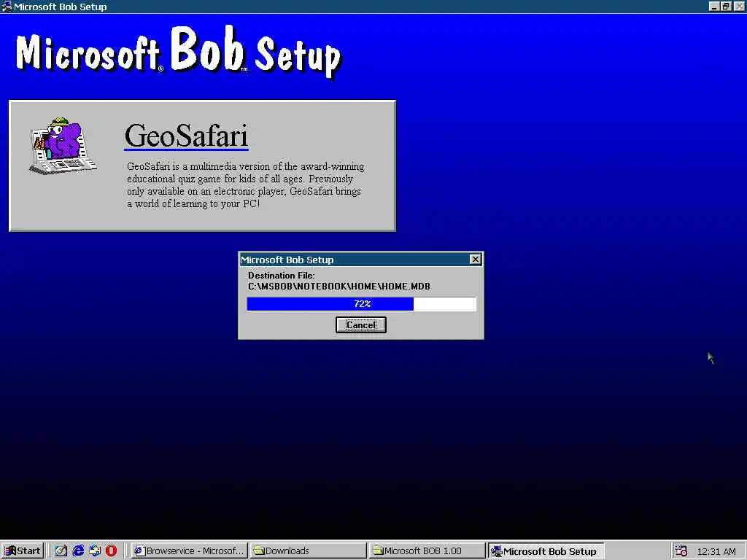Launch Opera from Quick Launch
The height and width of the screenshot is (560, 747).
pyautogui.click(x=111, y=551)
